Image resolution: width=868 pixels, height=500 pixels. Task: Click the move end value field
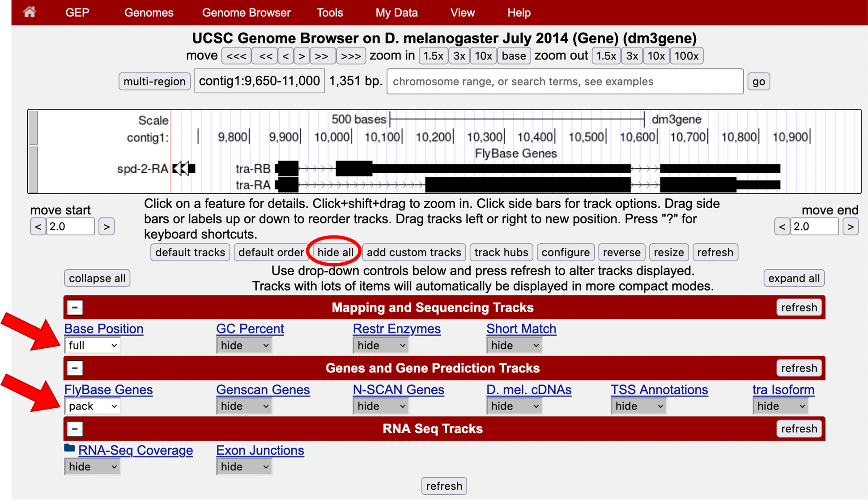coord(815,226)
